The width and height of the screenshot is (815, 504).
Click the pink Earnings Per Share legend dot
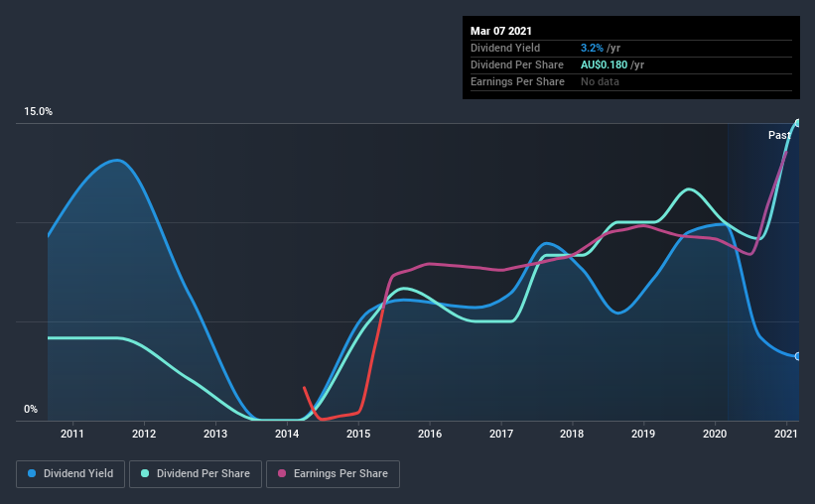[282, 473]
